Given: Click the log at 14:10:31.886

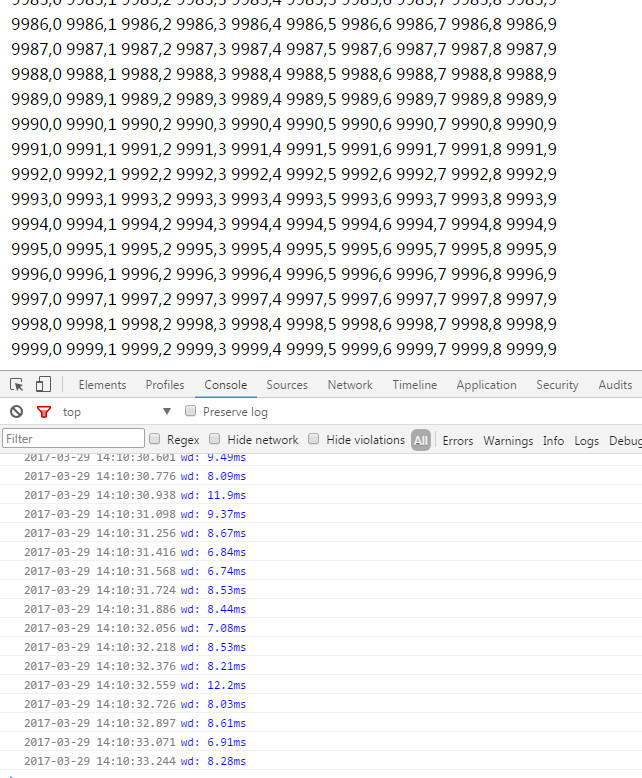Looking at the screenshot, I should pyautogui.click(x=321, y=609).
